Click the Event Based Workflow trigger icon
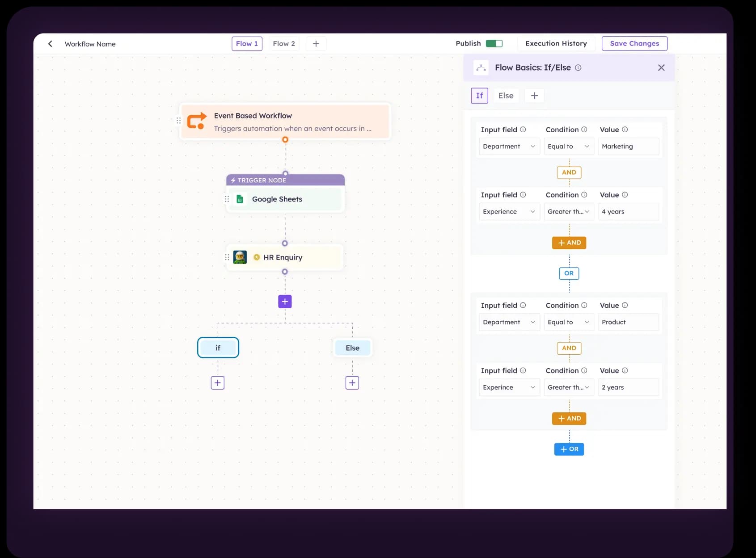The image size is (756, 558). (197, 121)
